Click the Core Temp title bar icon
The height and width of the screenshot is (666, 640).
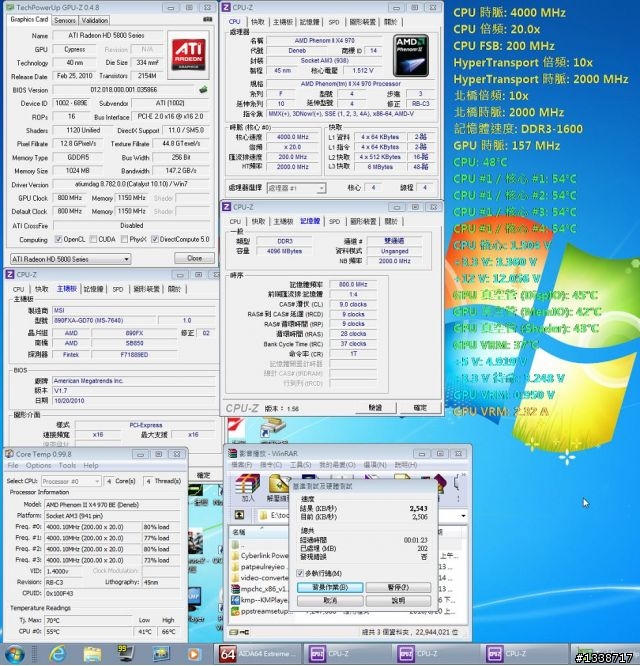point(9,454)
